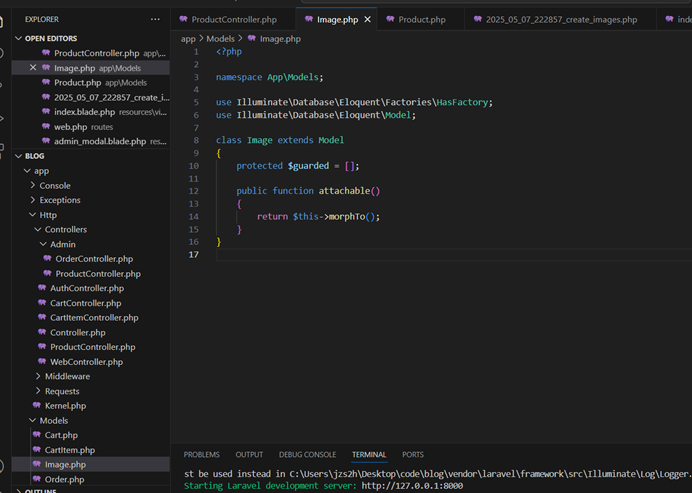This screenshot has width=692, height=493.
Task: Close Image.php in Open Editors list
Action: (33, 68)
